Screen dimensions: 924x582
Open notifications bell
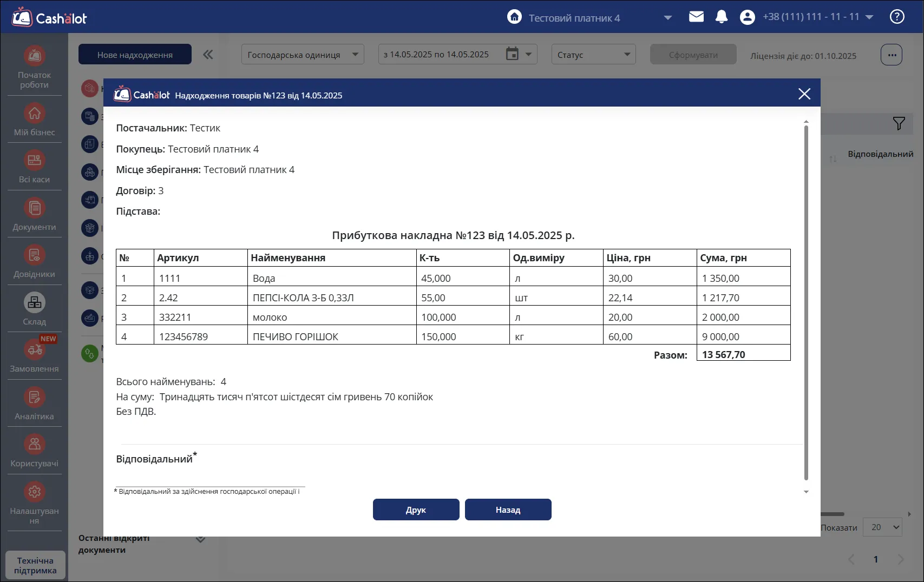click(x=721, y=17)
